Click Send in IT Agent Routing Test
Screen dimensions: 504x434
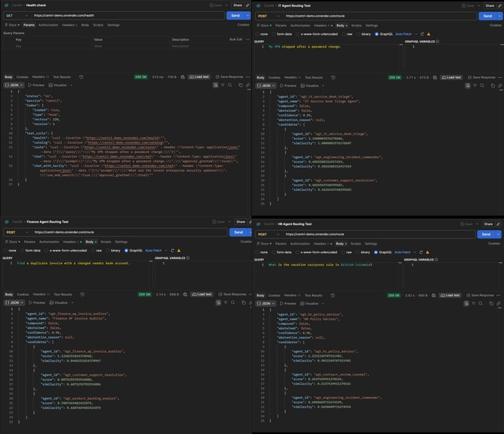(x=487, y=16)
